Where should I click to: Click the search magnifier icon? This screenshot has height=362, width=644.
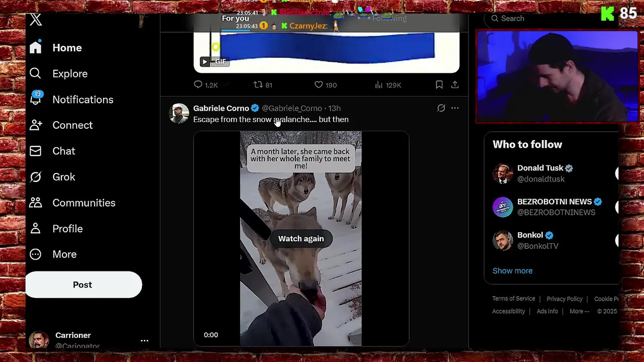(495, 19)
